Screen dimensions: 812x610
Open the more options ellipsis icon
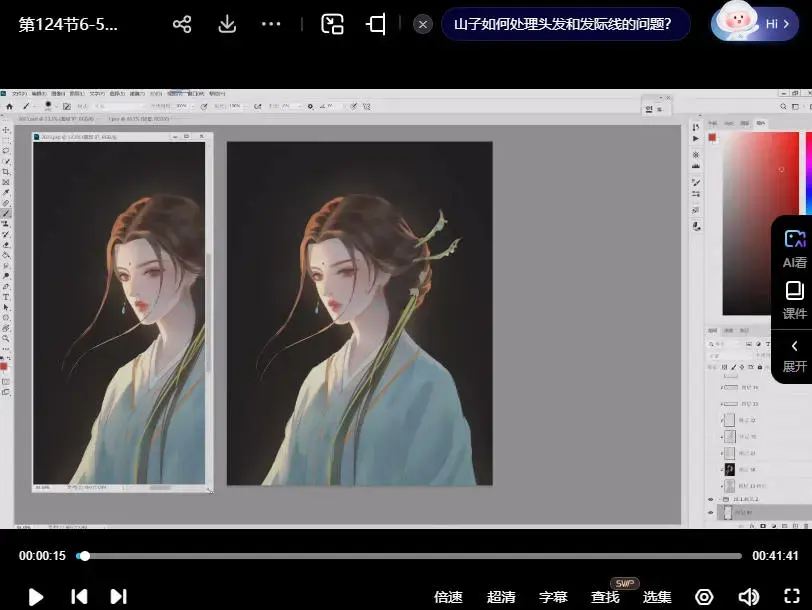coord(270,23)
